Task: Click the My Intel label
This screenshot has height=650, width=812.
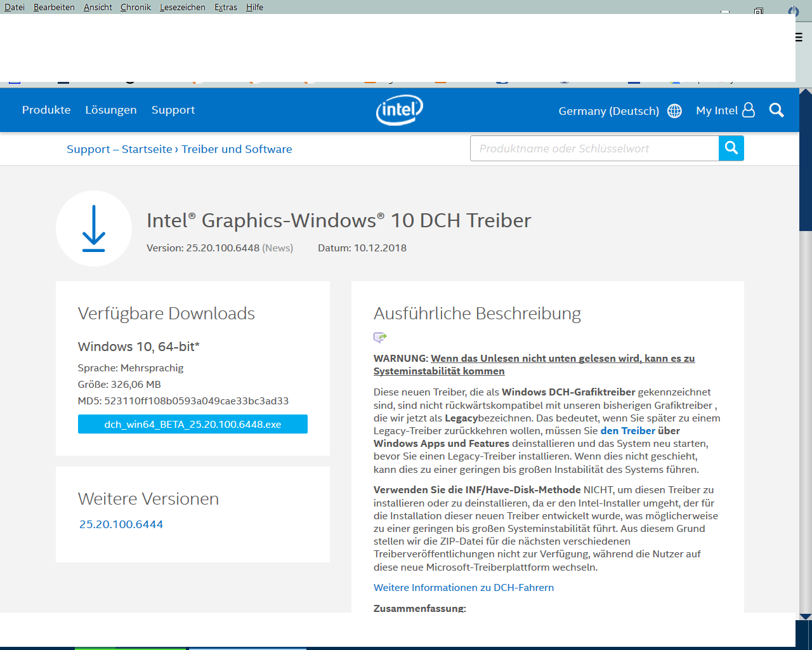Action: point(717,110)
